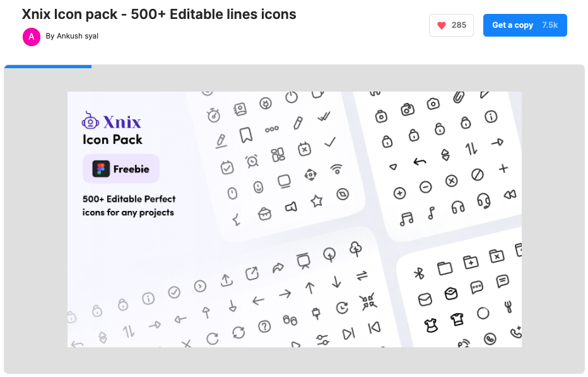Click the author avatar thumbnail
Image resolution: width=588 pixels, height=377 pixels.
[x=30, y=37]
